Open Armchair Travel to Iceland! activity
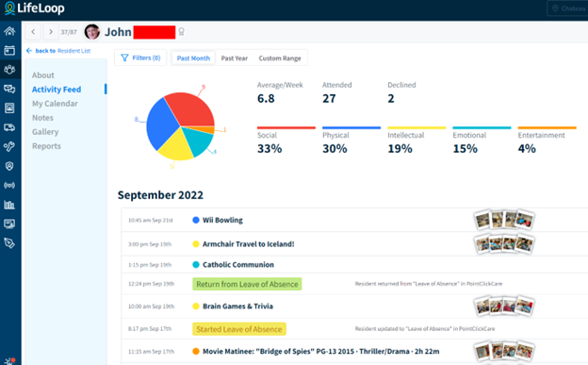This screenshot has height=365, width=588. [x=248, y=244]
